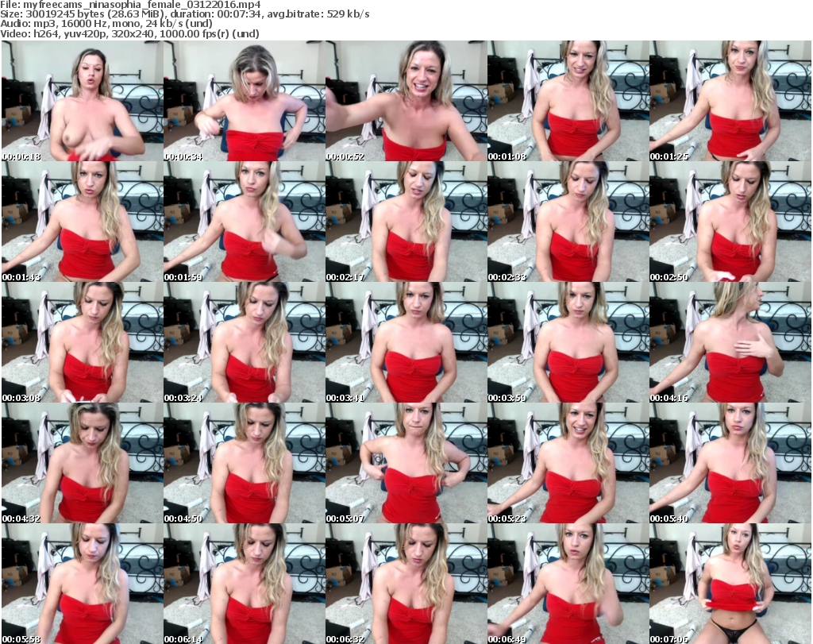The image size is (813, 644).
Task: Select the frame at timestamp 00:01:08
Action: [x=568, y=101]
